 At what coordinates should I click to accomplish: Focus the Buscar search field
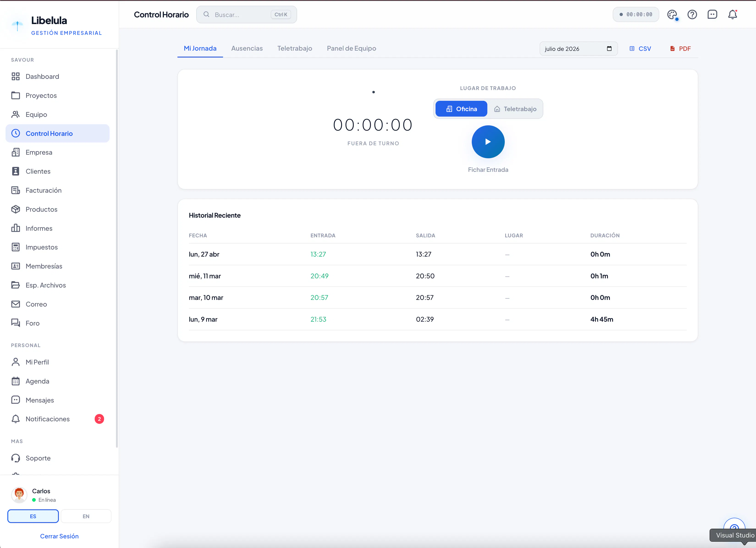click(x=246, y=15)
